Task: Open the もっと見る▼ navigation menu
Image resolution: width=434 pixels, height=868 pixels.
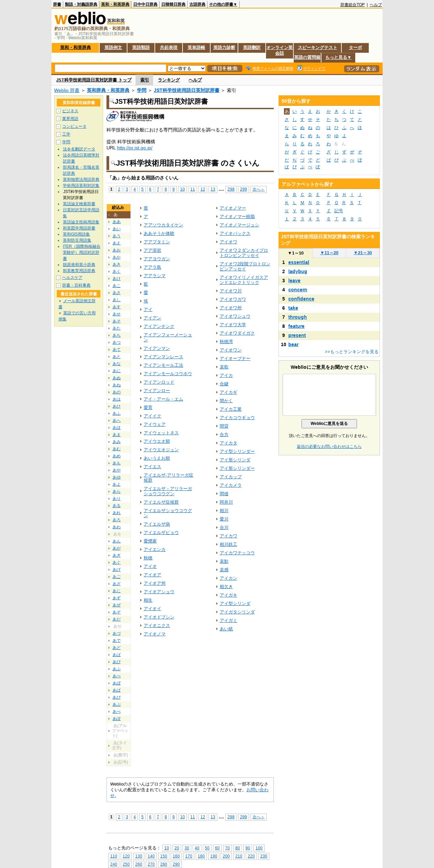Action: 338,57
